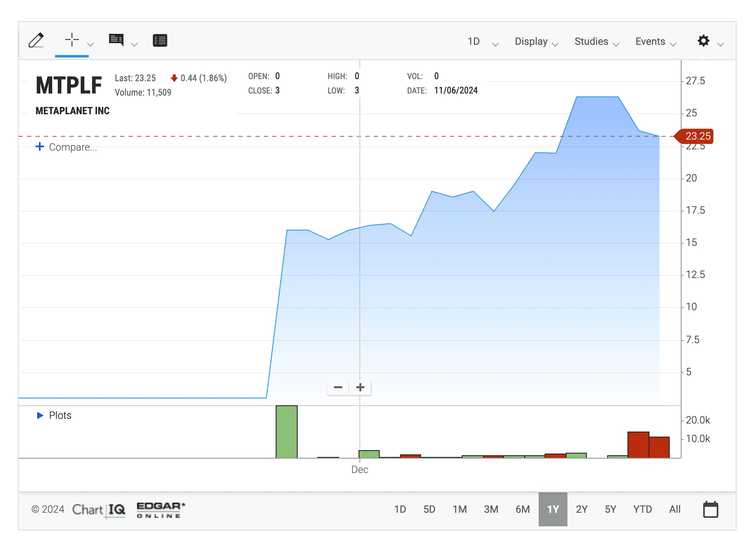This screenshot has height=550, width=756.
Task: Select the 2Y range
Action: [x=582, y=509]
